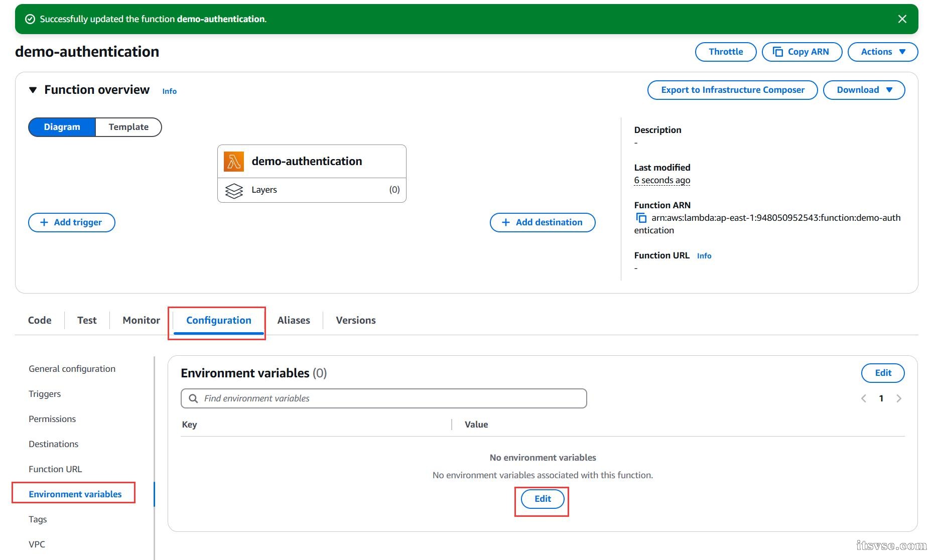Viewport: 932px width, 560px height.
Task: Click Add trigger button
Action: [72, 222]
